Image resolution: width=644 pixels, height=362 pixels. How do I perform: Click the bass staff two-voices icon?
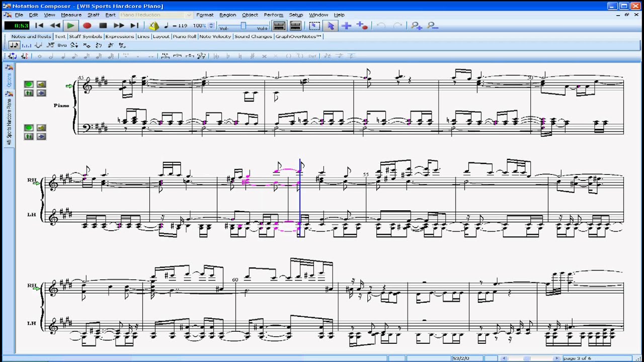click(x=29, y=136)
